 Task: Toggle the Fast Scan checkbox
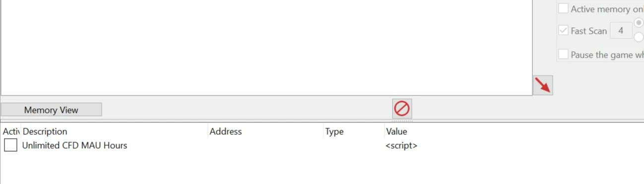tap(563, 30)
